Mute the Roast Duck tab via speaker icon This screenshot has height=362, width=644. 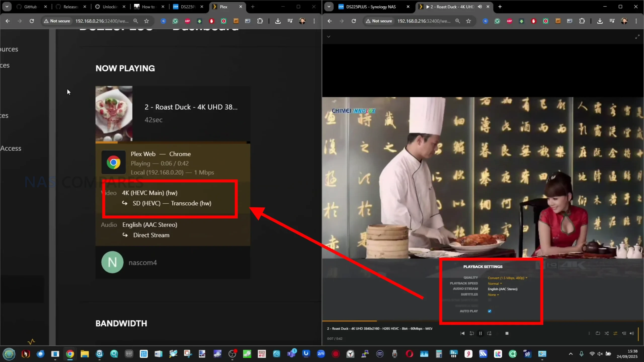[x=480, y=7]
